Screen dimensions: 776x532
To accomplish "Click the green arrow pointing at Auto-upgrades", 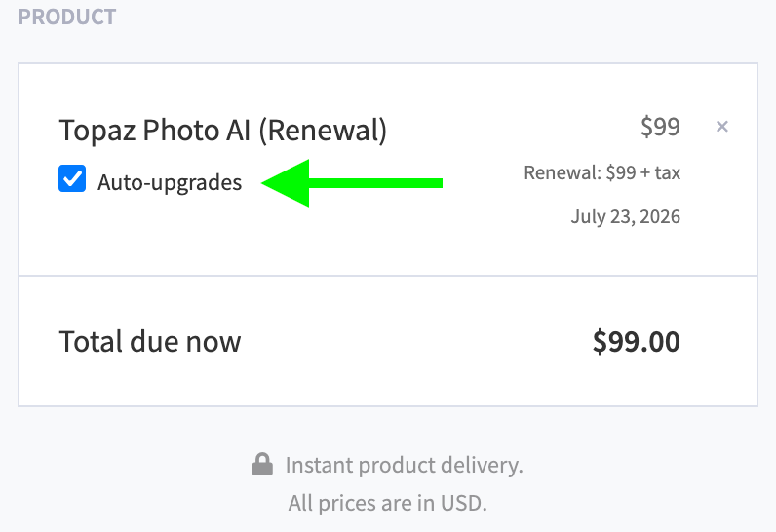I will 352,183.
